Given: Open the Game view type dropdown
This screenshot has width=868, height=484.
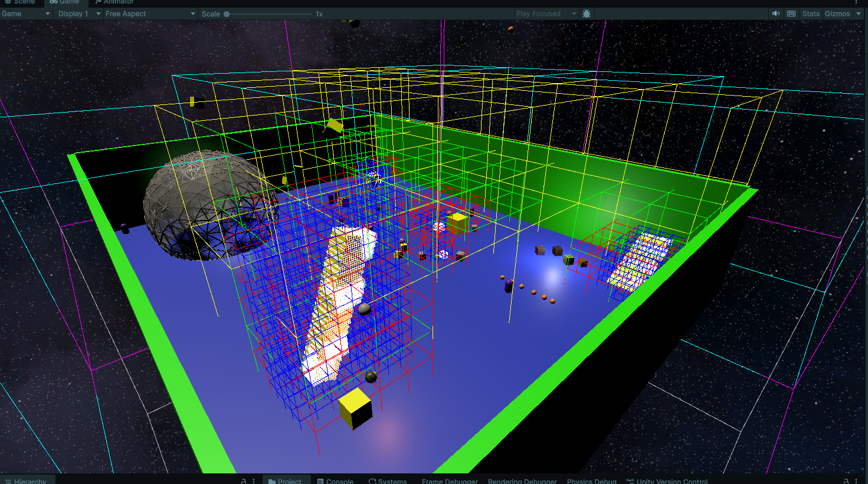Looking at the screenshot, I should [x=25, y=14].
